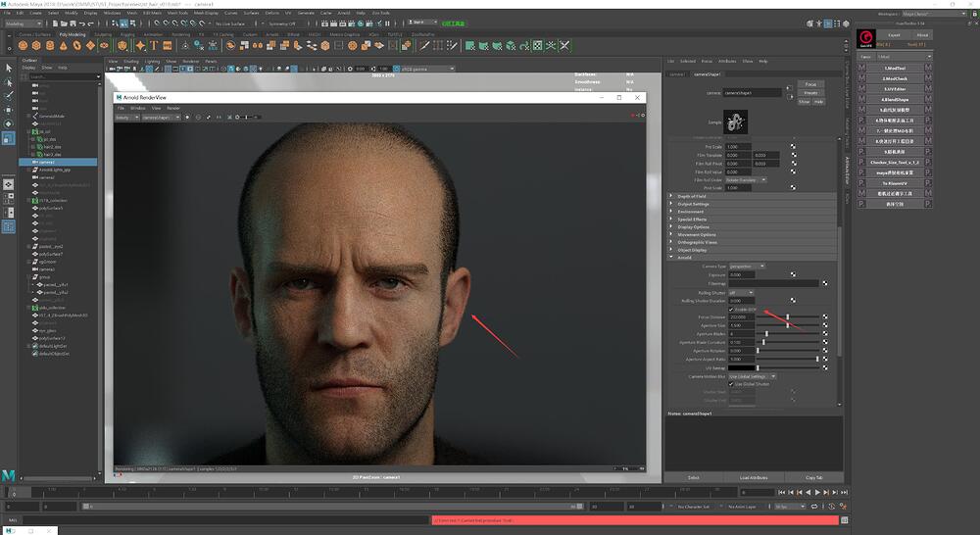Viewport: 980px width, 535px height.
Task: Expand the Environment section
Action: tap(672, 212)
